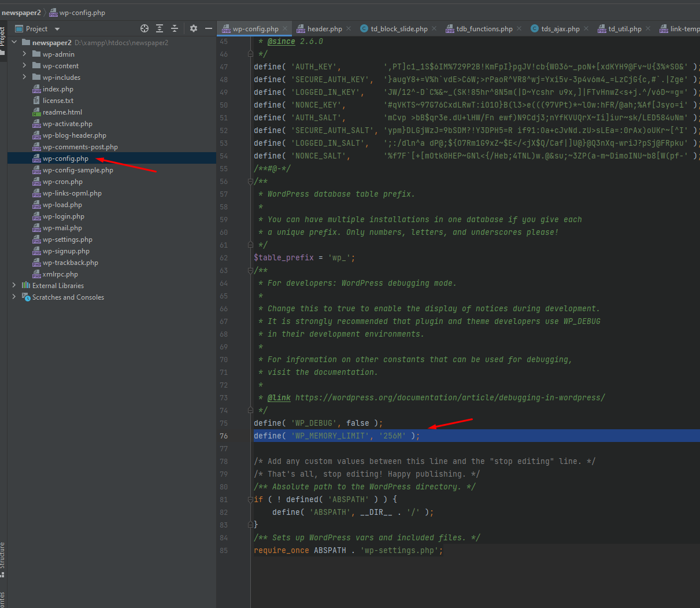Collapse the newspaper2 root folder

click(14, 42)
